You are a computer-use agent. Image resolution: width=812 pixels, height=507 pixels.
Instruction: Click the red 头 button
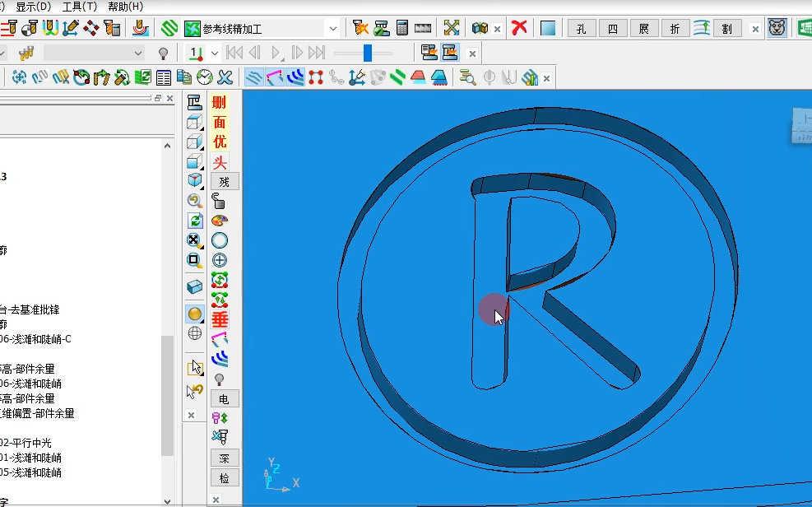219,163
